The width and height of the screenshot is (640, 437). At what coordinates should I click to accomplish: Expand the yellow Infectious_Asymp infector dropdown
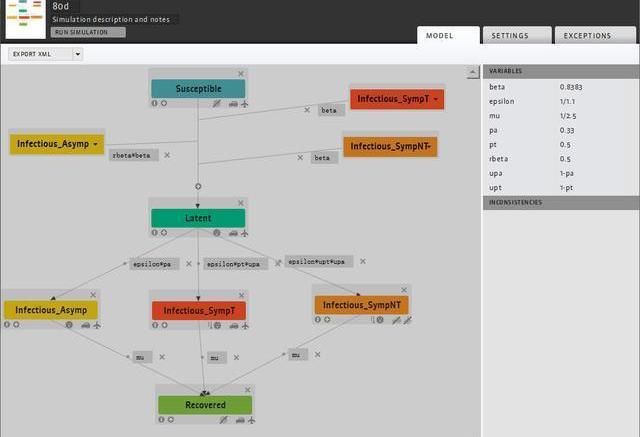pyautogui.click(x=96, y=144)
